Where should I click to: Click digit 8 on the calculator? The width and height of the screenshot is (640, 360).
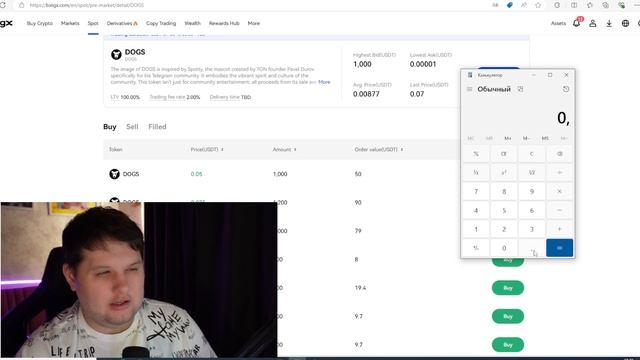(x=504, y=191)
